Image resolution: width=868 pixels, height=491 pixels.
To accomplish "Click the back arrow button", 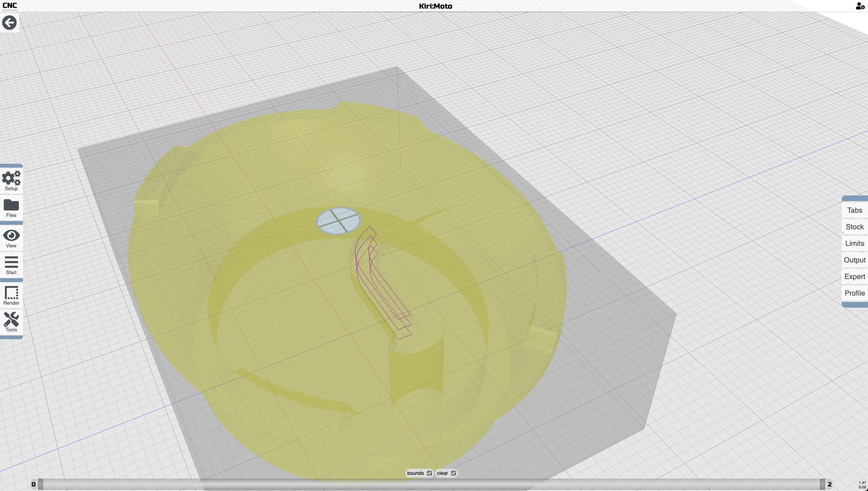I will click(9, 23).
